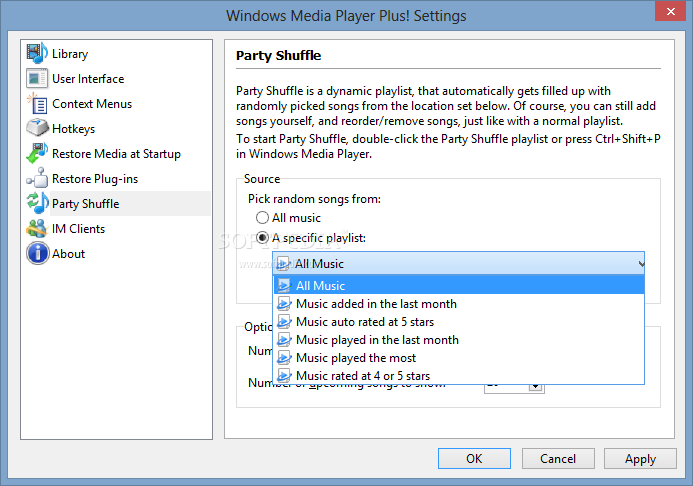This screenshot has height=486, width=693.
Task: Open Restore Media at Startup settings
Action: 116,154
